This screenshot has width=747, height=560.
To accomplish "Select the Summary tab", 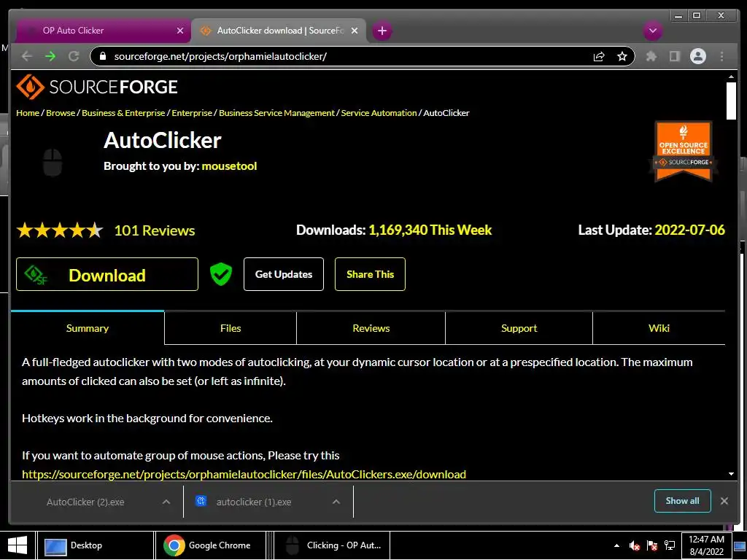I will click(x=88, y=328).
